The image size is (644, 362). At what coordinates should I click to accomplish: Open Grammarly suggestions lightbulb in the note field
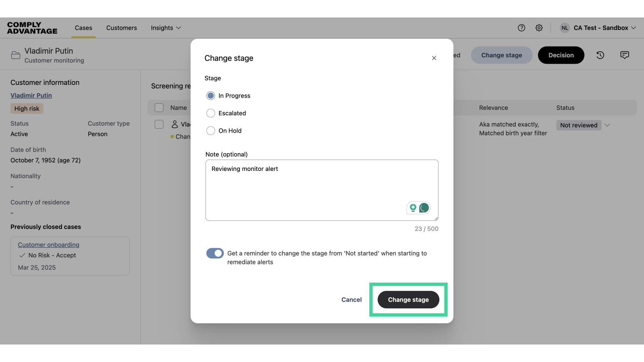tap(413, 208)
